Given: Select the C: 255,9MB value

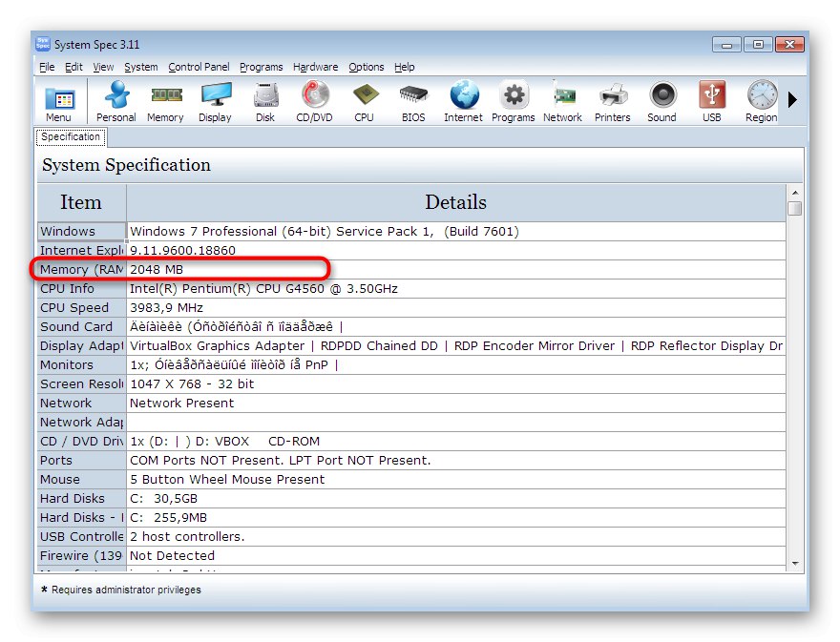Looking at the screenshot, I should point(456,518).
